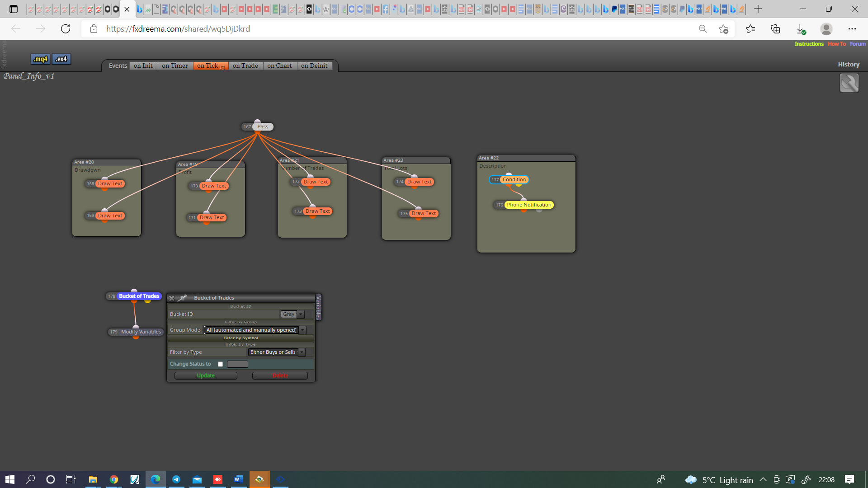Open the Either Buys or Sells dropdown
This screenshot has width=868, height=488.
click(277, 352)
